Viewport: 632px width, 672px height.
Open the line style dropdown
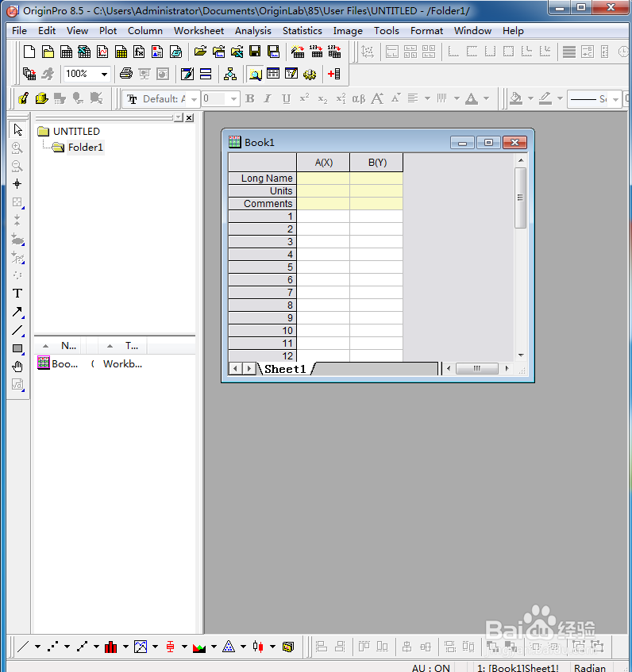pyautogui.click(x=615, y=99)
